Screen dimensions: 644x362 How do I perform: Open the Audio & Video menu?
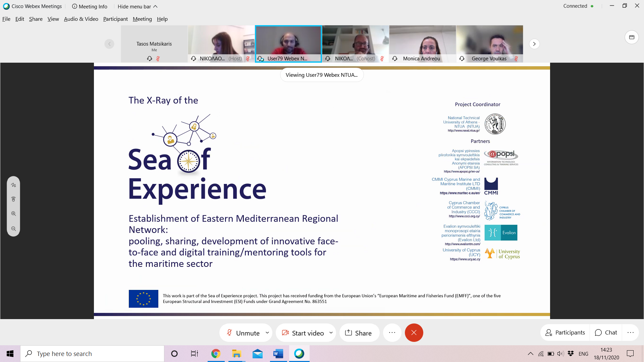[x=81, y=19]
